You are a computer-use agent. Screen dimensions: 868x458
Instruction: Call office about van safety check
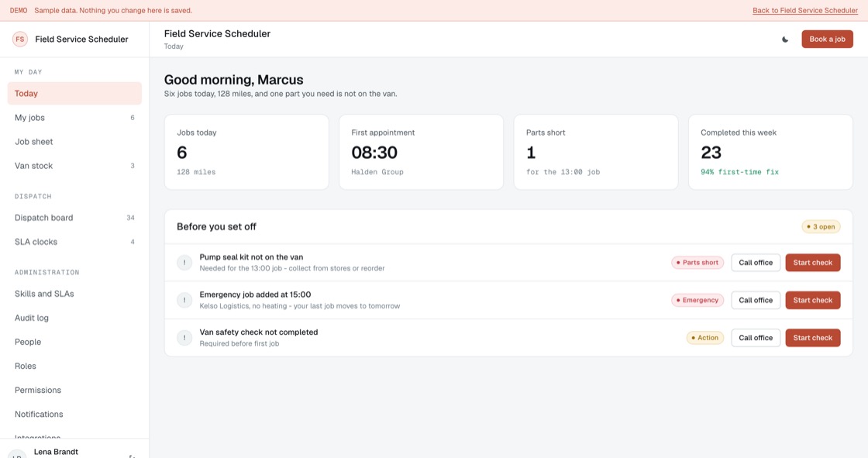(x=756, y=338)
